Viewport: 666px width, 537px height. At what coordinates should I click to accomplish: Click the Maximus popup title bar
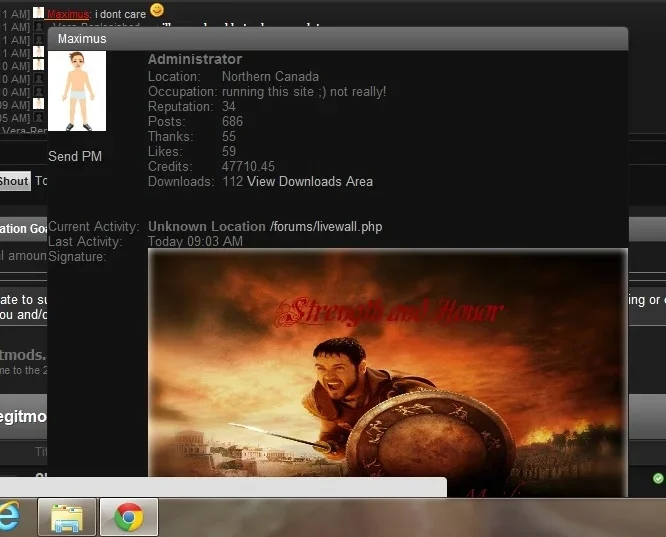click(x=338, y=39)
